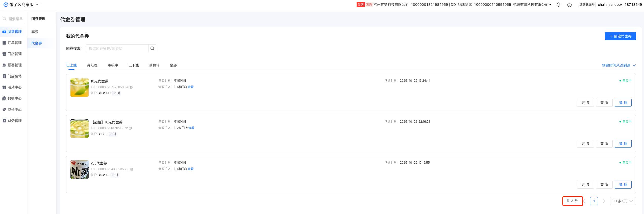The width and height of the screenshot is (644, 214).
Task: Open the 创建时间从近到远 sort dropdown
Action: coord(618,65)
